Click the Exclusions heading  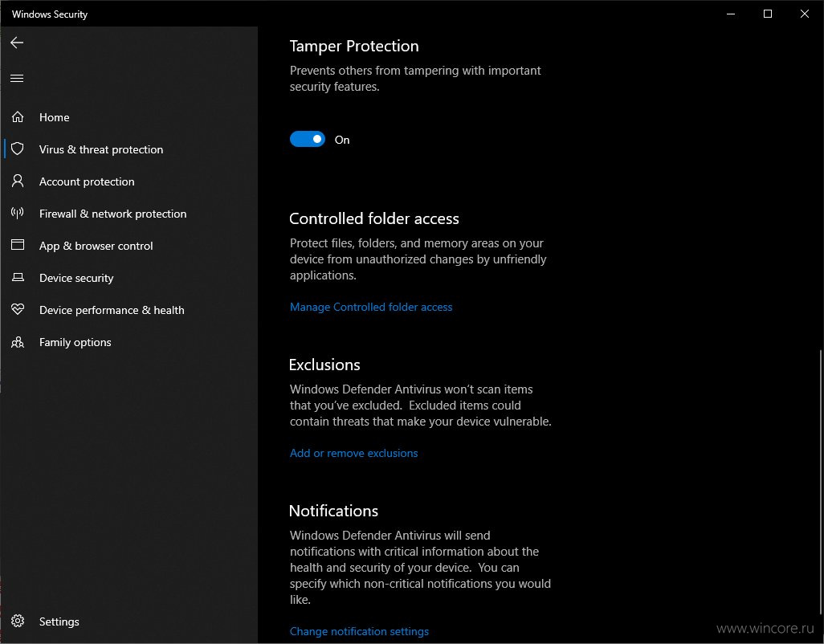point(324,365)
